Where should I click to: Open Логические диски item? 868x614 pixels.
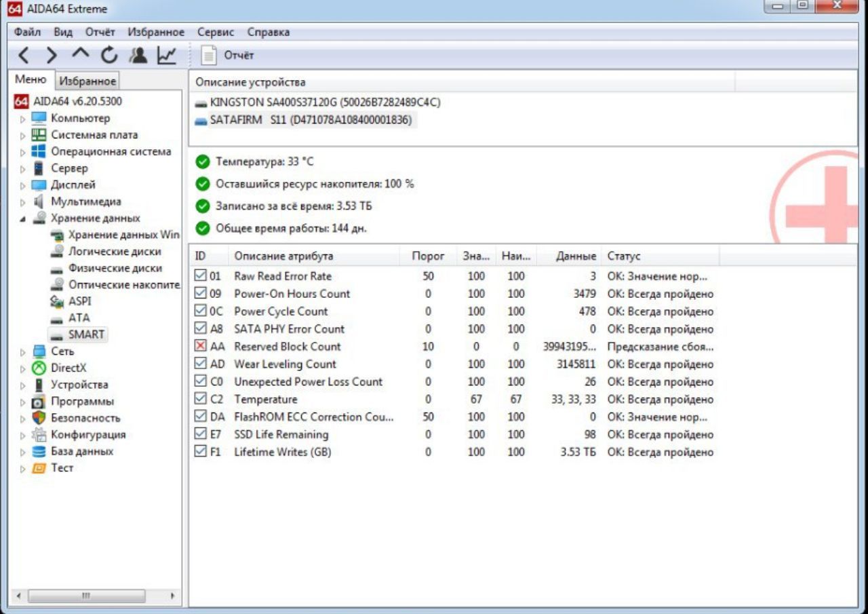point(106,252)
